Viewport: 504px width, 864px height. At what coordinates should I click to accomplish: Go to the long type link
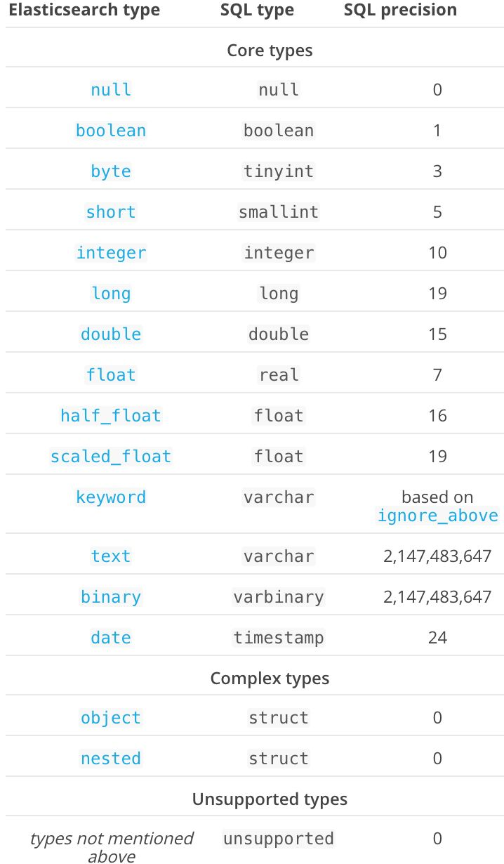pos(111,294)
